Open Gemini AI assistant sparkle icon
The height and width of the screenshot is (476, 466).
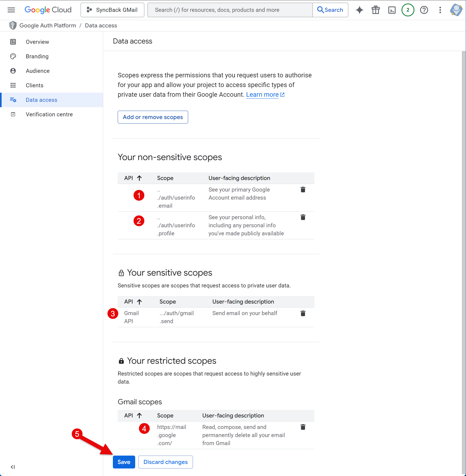[x=359, y=10]
